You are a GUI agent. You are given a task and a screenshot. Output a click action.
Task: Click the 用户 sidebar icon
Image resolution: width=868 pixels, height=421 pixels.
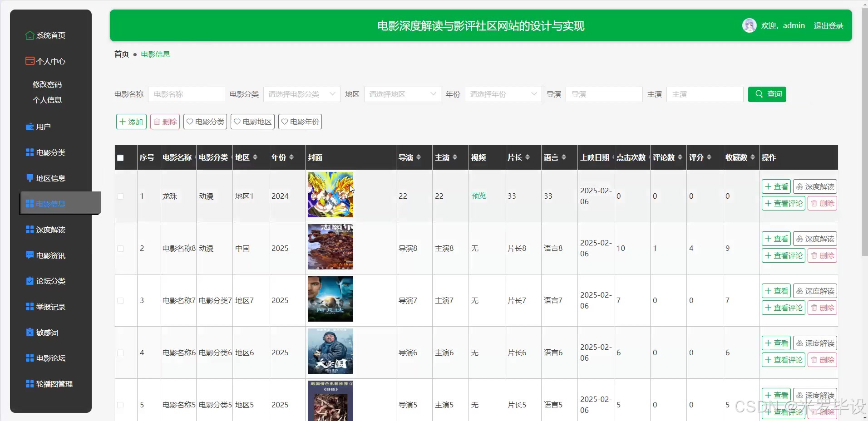[30, 127]
